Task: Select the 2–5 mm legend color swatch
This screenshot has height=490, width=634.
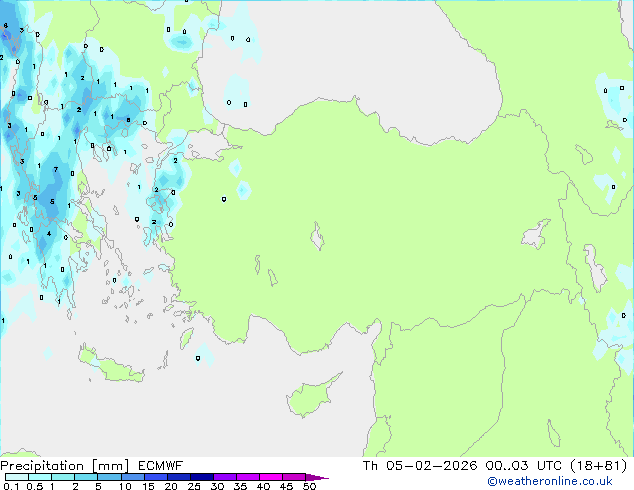Action: pos(87,477)
